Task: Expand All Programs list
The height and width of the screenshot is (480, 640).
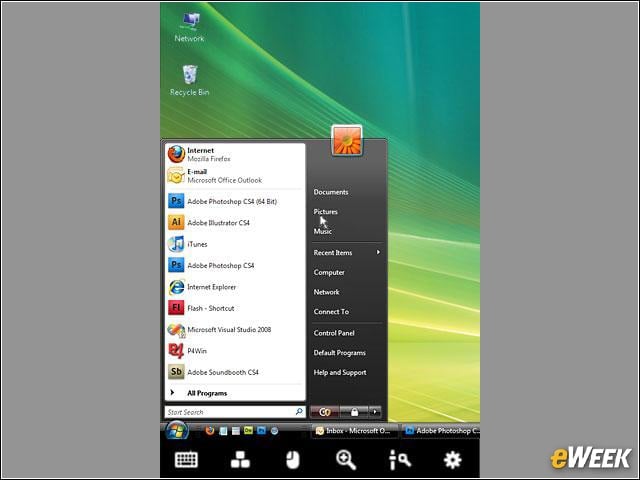Action: point(235,393)
